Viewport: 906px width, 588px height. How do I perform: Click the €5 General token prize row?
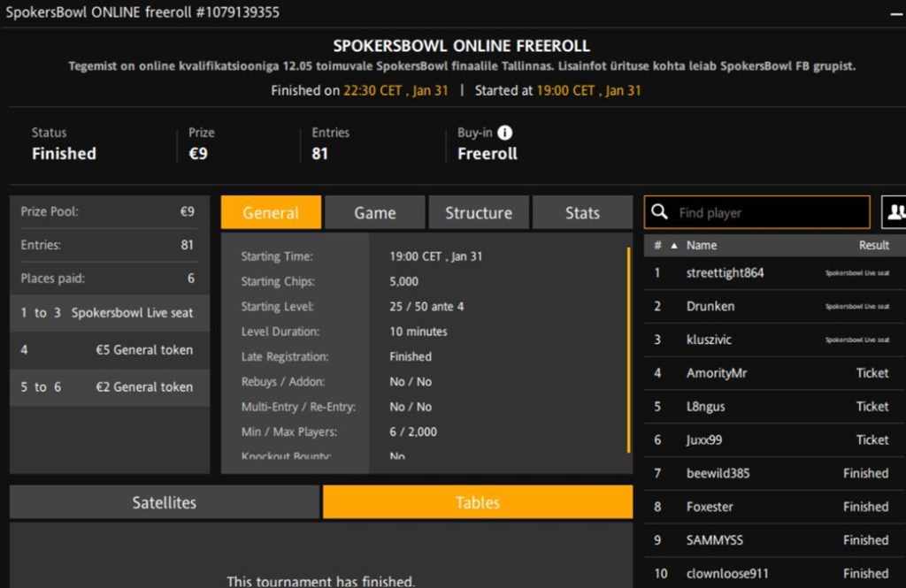click(x=110, y=350)
